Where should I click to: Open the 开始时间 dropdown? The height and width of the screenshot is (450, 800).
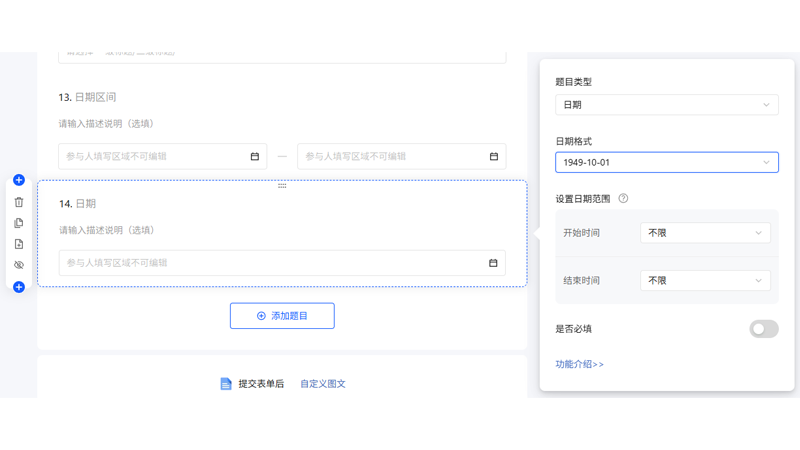704,233
